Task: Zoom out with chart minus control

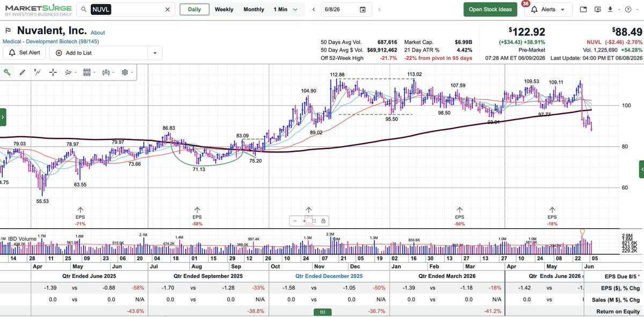Action: point(295,220)
